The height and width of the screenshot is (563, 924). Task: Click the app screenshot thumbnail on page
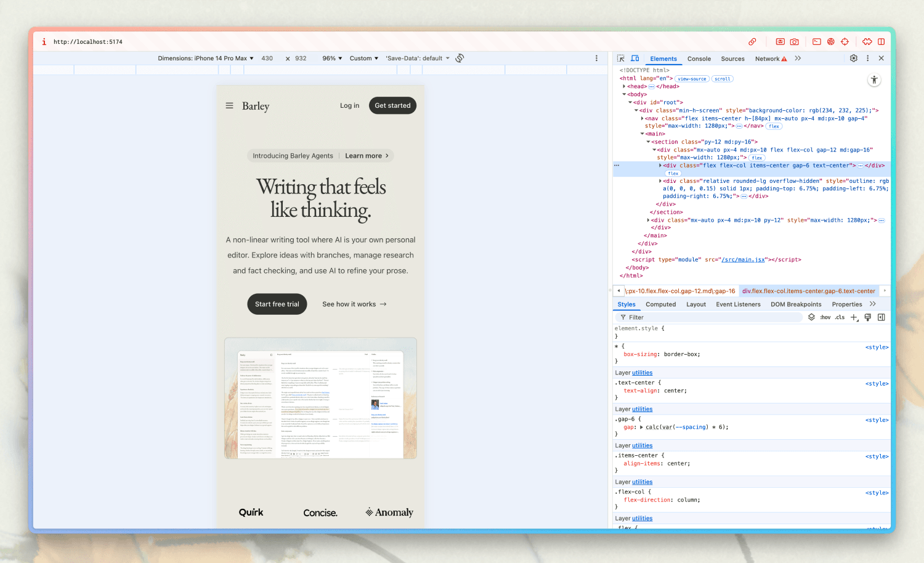(320, 398)
